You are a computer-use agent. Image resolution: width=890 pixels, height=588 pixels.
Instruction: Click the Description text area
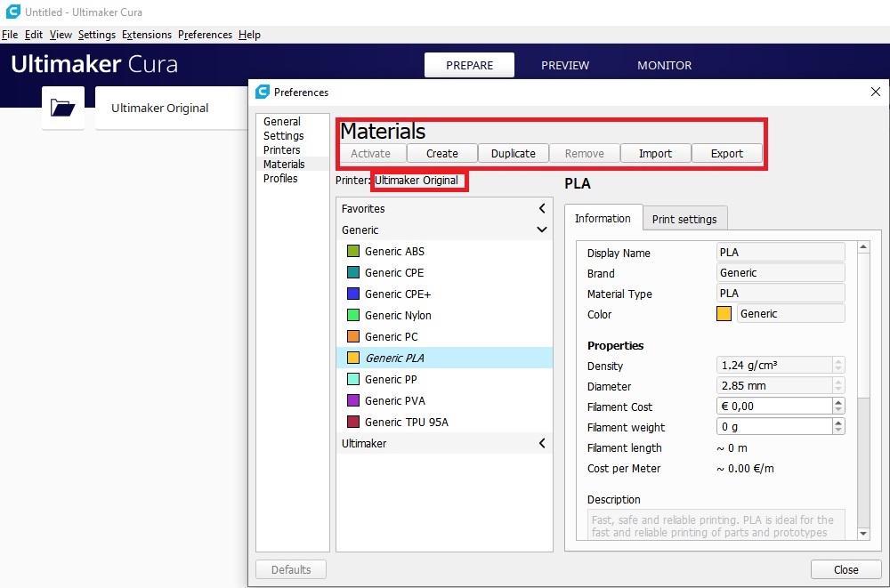point(716,525)
